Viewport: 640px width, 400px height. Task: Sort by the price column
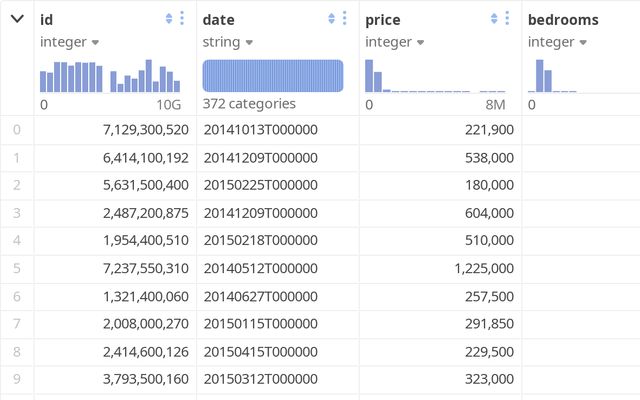494,19
